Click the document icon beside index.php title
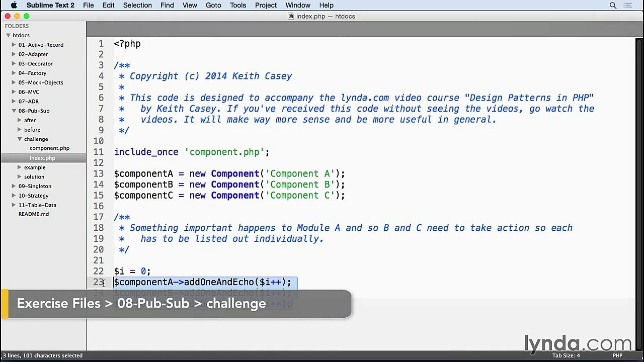The width and height of the screenshot is (644, 362). (x=291, y=16)
